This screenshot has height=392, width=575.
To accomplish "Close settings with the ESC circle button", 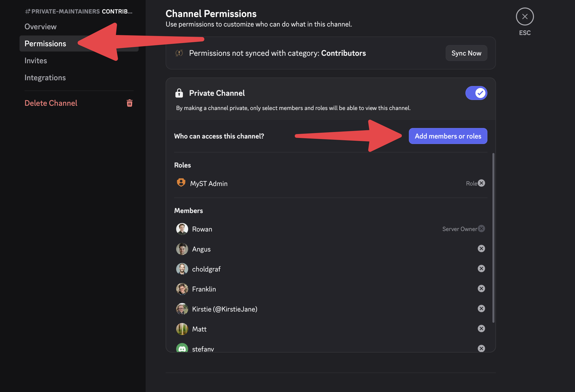I will [525, 16].
